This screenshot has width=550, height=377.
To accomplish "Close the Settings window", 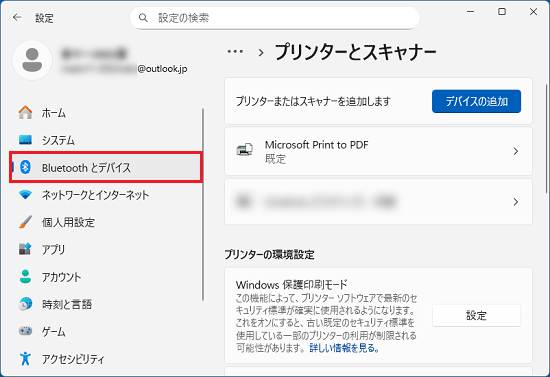I will pos(533,12).
